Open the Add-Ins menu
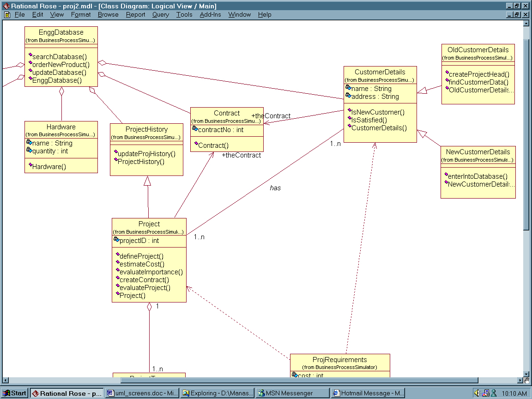 tap(211, 15)
